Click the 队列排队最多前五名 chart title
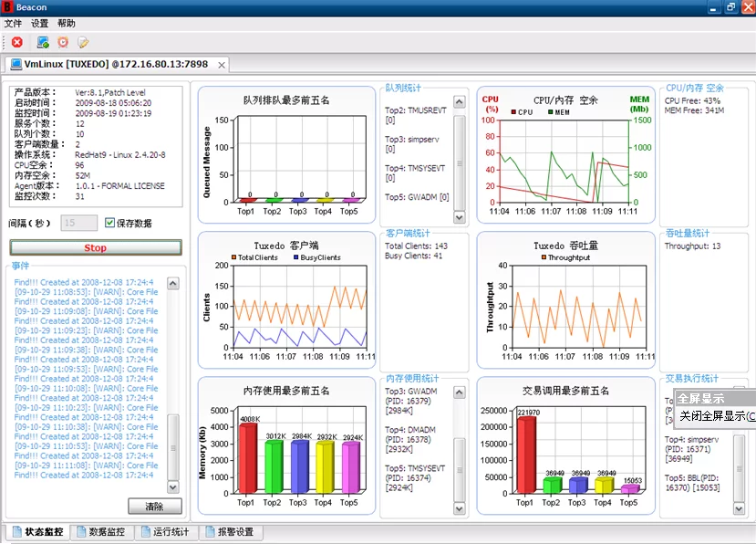Viewport: 756px width, 544px height. pyautogui.click(x=286, y=100)
